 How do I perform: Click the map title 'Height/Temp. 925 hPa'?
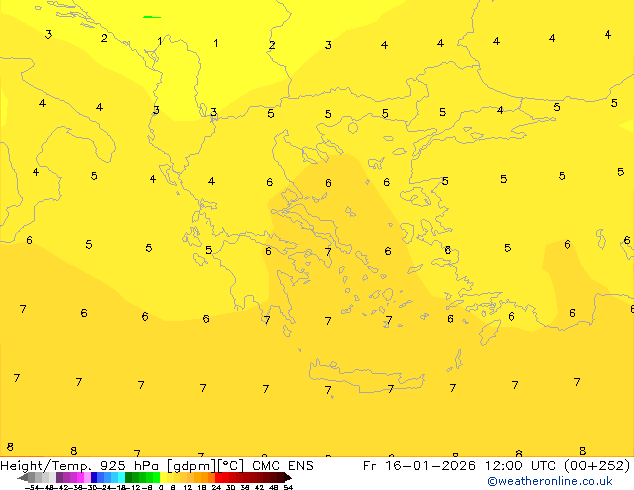(x=80, y=466)
